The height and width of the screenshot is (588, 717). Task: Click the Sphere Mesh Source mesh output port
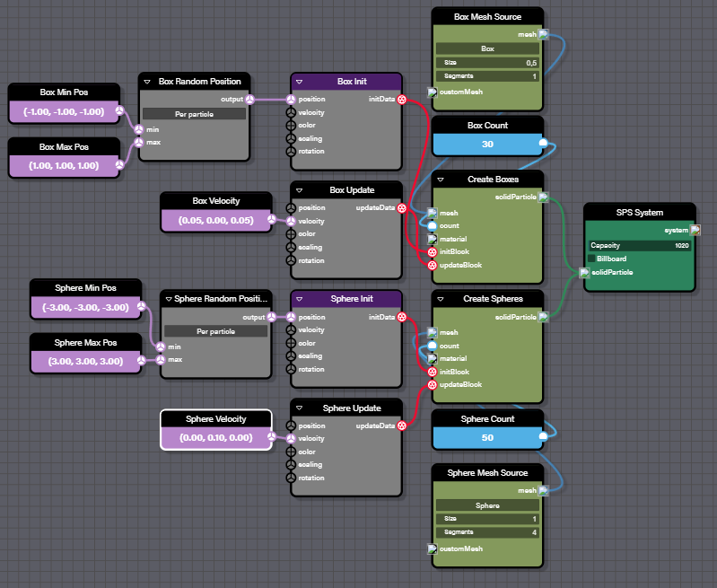pyautogui.click(x=543, y=490)
